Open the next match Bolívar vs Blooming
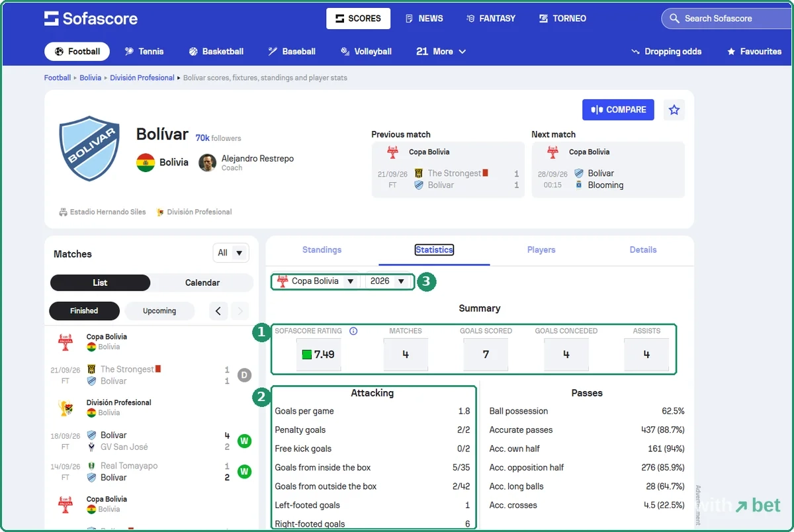The height and width of the screenshot is (532, 794). pyautogui.click(x=608, y=179)
